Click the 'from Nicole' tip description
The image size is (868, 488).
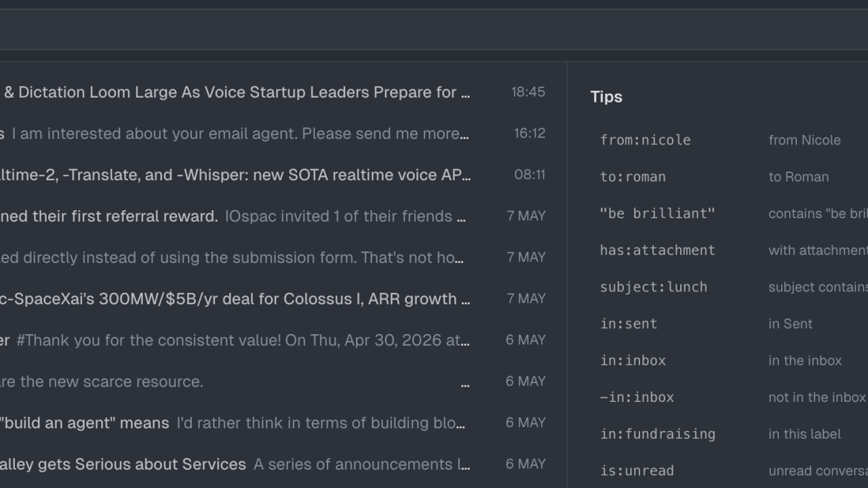[804, 140]
